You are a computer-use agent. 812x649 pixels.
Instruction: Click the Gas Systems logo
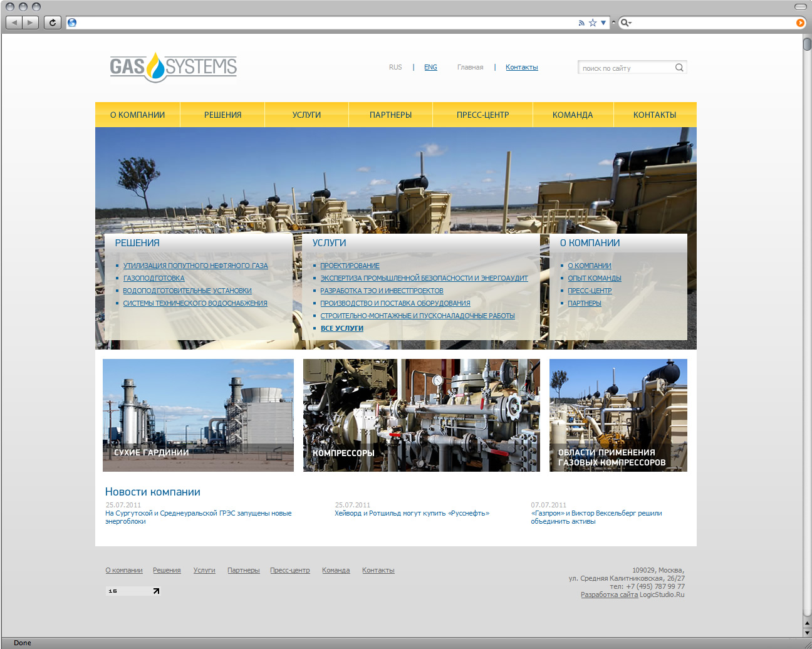pos(173,66)
